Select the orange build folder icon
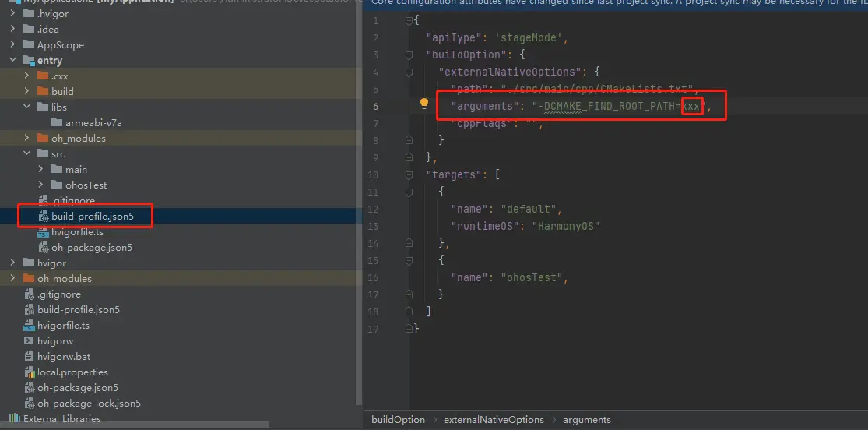This screenshot has height=430, width=868. pyautogui.click(x=43, y=91)
